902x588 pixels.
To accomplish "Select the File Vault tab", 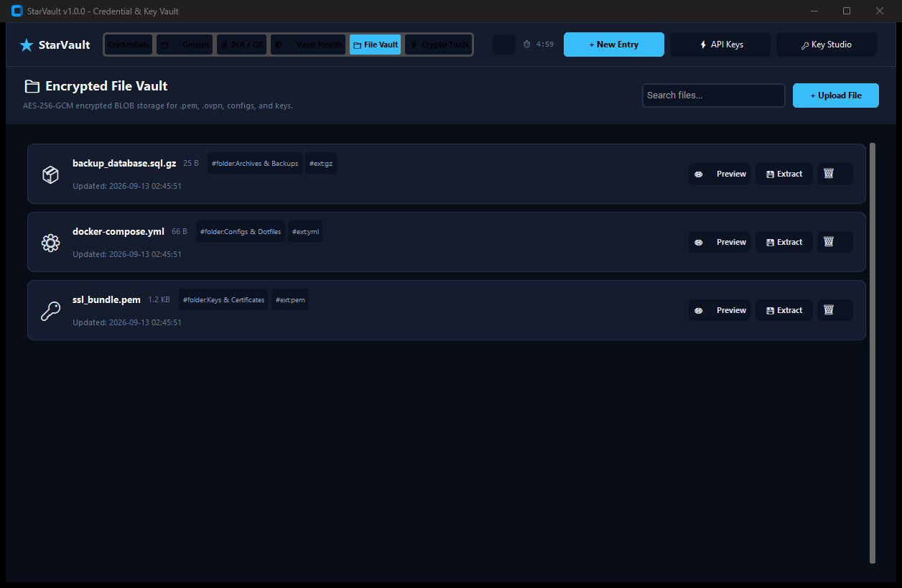I will pyautogui.click(x=376, y=45).
